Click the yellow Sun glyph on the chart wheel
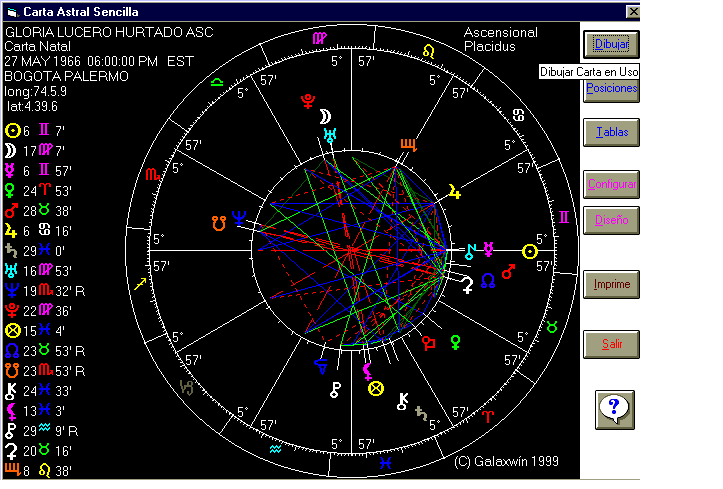The height and width of the screenshot is (489, 723). point(530,251)
